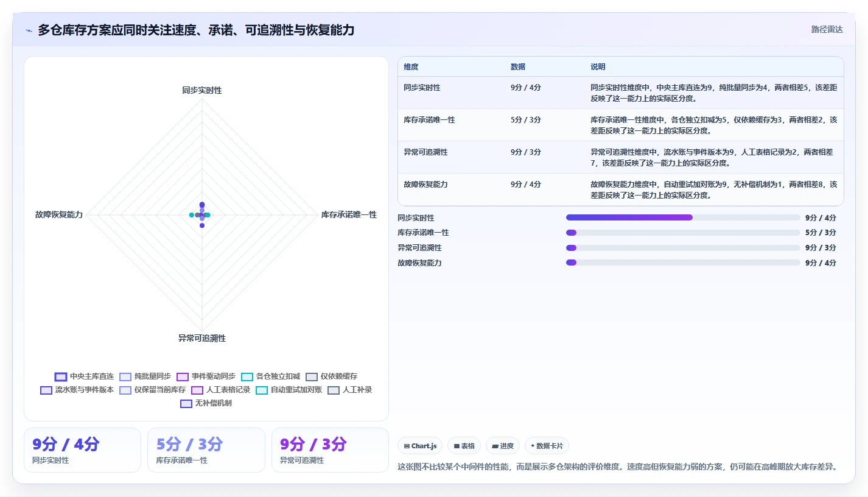Open the 5分 / 3分 库存承诺唯一性 stat card
The height and width of the screenshot is (497, 868).
[x=206, y=450]
